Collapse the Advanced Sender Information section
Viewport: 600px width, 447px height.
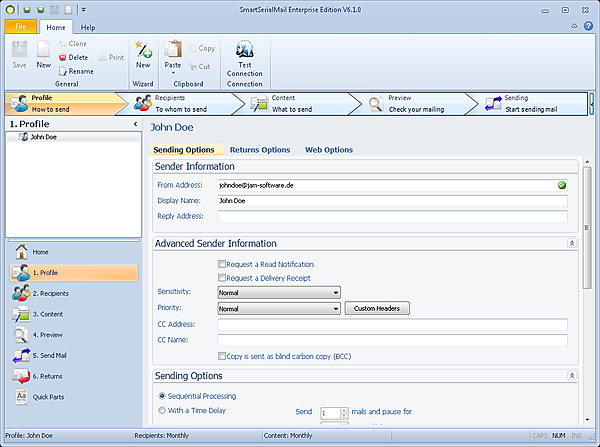(x=571, y=243)
